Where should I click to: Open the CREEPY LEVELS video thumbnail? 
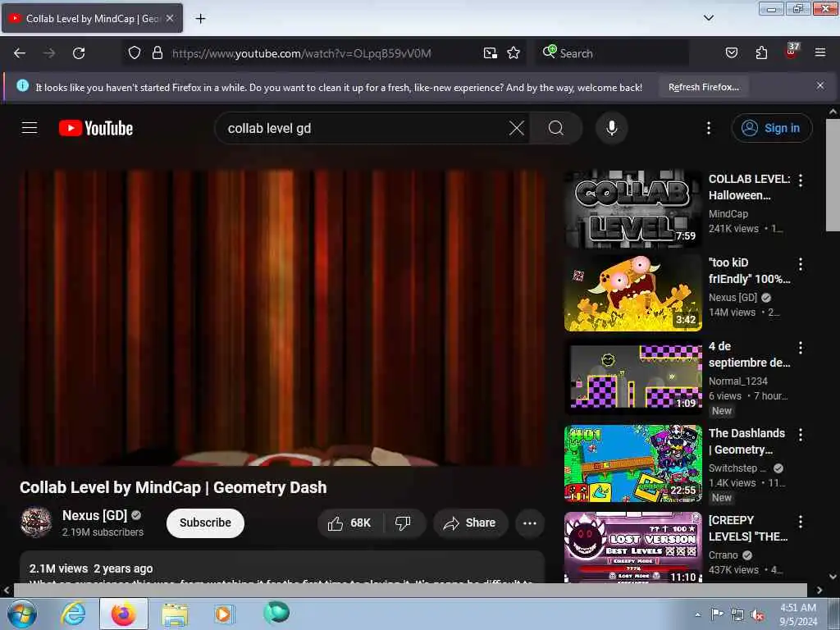click(632, 547)
